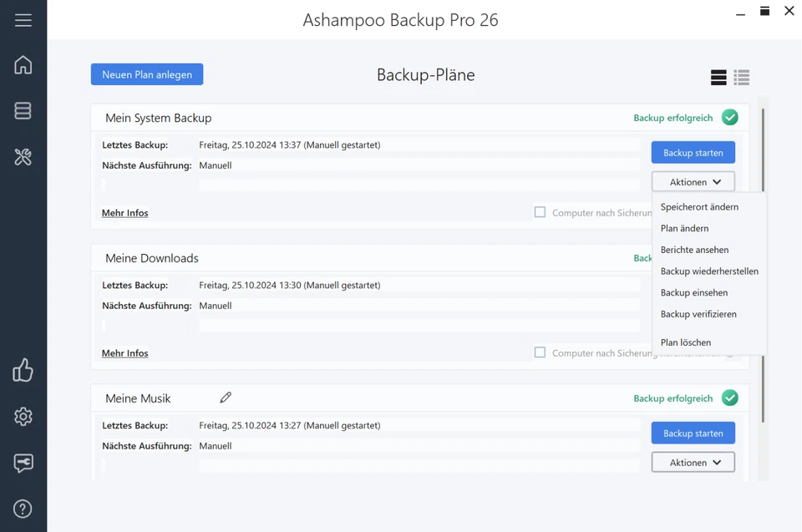802x532 pixels.
Task: Open the hamburger navigation menu
Action: (x=23, y=21)
